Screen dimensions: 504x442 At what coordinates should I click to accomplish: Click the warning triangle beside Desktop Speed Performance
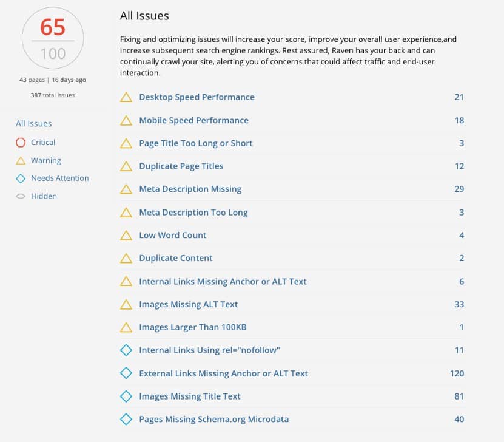pos(126,97)
